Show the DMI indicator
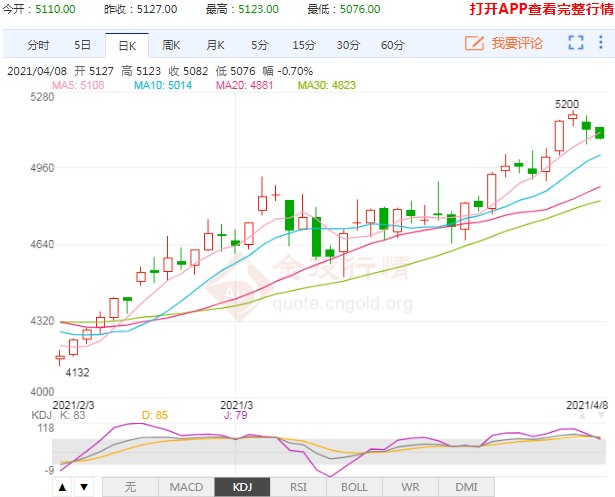This screenshot has width=615, height=497. [466, 487]
